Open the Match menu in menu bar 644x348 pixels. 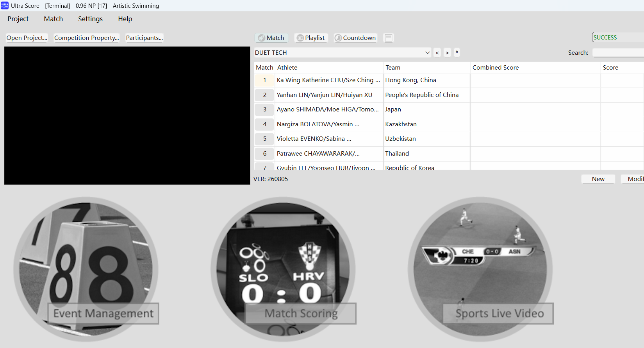[54, 19]
